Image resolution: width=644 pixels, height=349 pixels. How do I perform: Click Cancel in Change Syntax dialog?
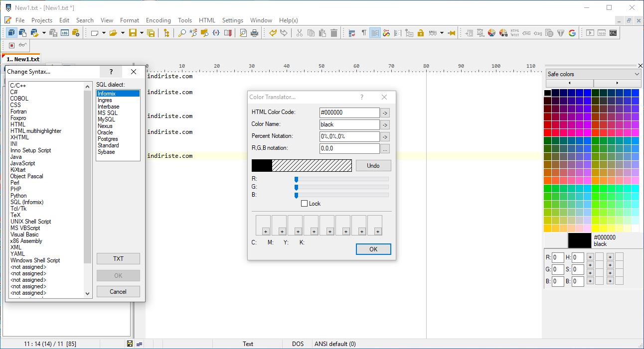coord(118,292)
